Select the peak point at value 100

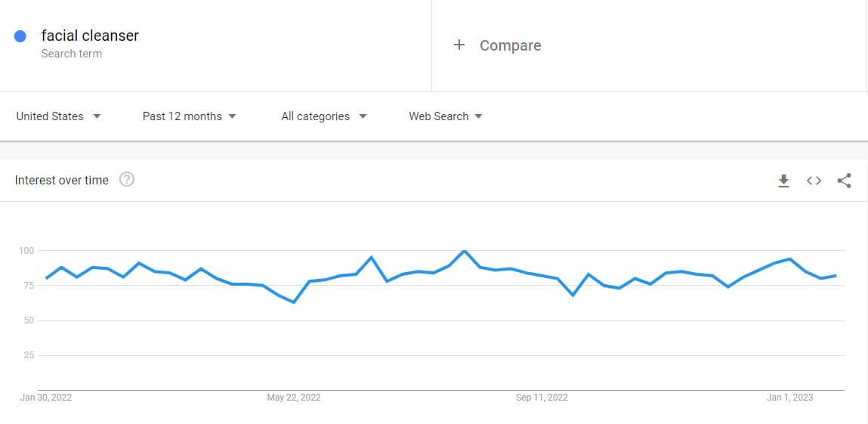[465, 251]
